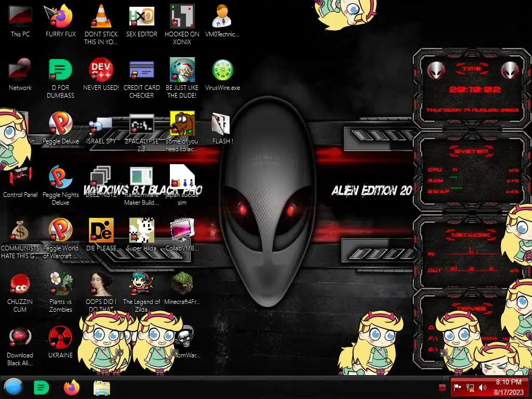Click the FLASH ! shortcut icon
Image resolution: width=532 pixels, height=399 pixels.
(221, 124)
